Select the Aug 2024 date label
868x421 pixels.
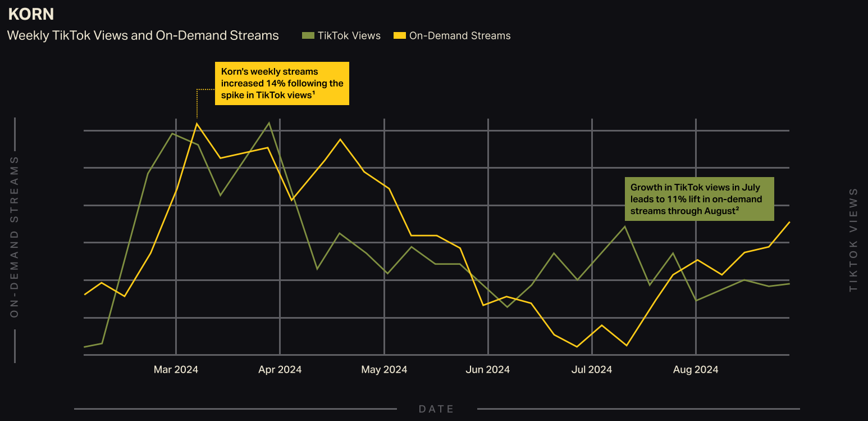tap(696, 369)
